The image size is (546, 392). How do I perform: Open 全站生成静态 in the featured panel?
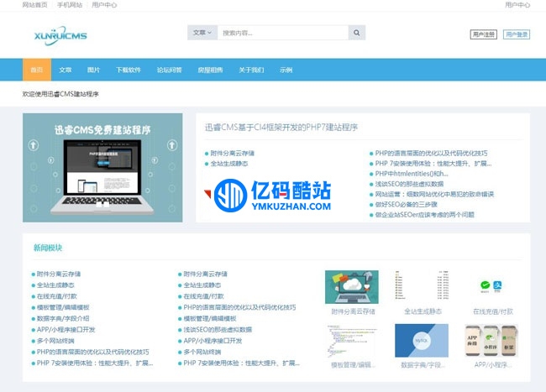click(229, 164)
